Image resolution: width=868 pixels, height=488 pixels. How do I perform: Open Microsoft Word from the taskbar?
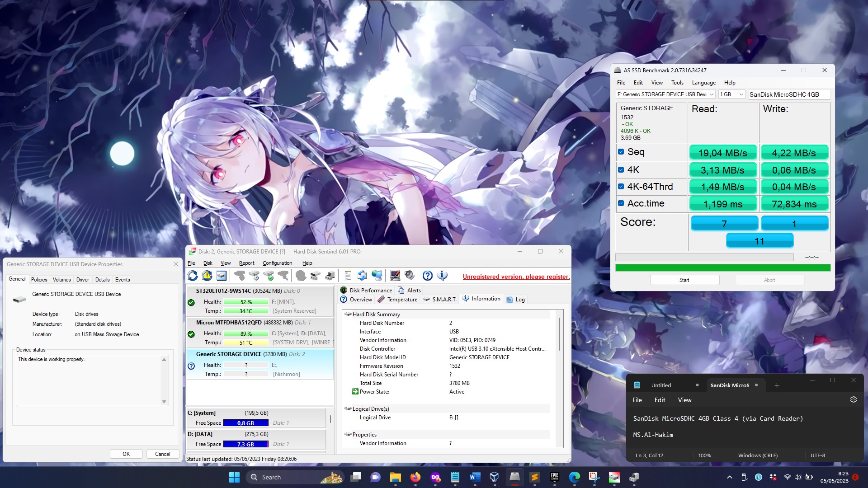(x=475, y=477)
